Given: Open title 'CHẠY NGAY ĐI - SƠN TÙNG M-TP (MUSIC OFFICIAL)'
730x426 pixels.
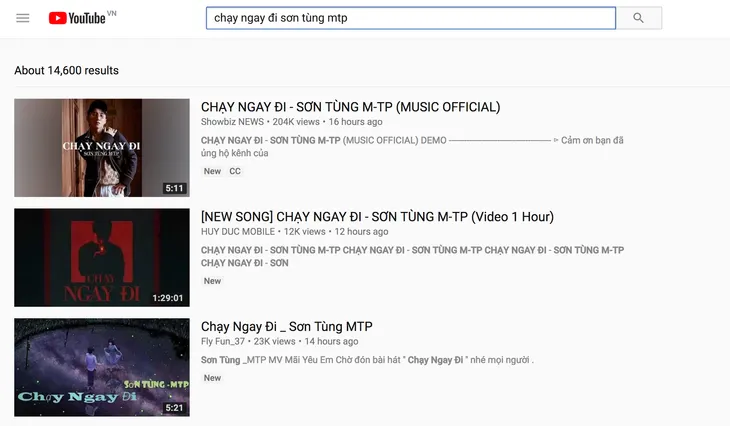Looking at the screenshot, I should [351, 107].
